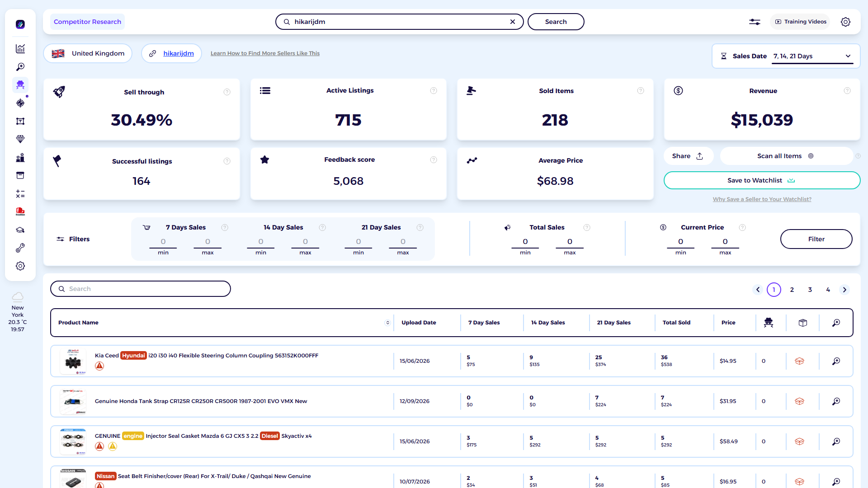
Task: Select page 3 of results
Action: (x=810, y=290)
